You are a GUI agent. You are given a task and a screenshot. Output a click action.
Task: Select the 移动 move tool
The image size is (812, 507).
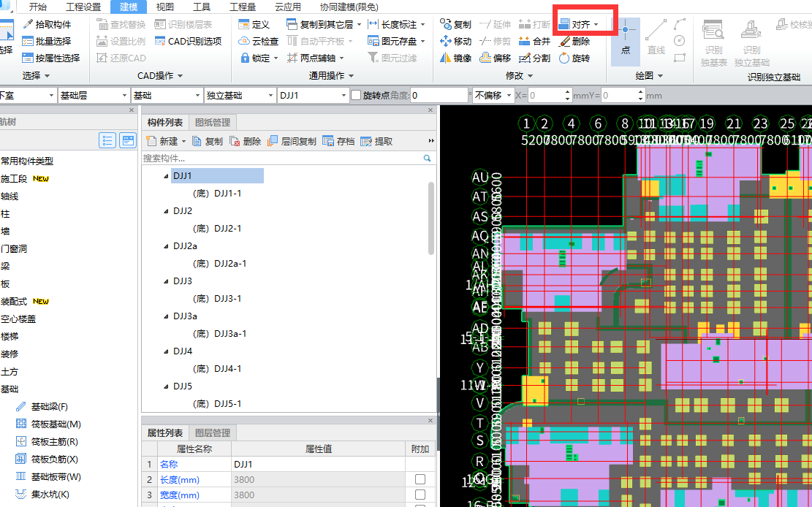tap(456, 41)
